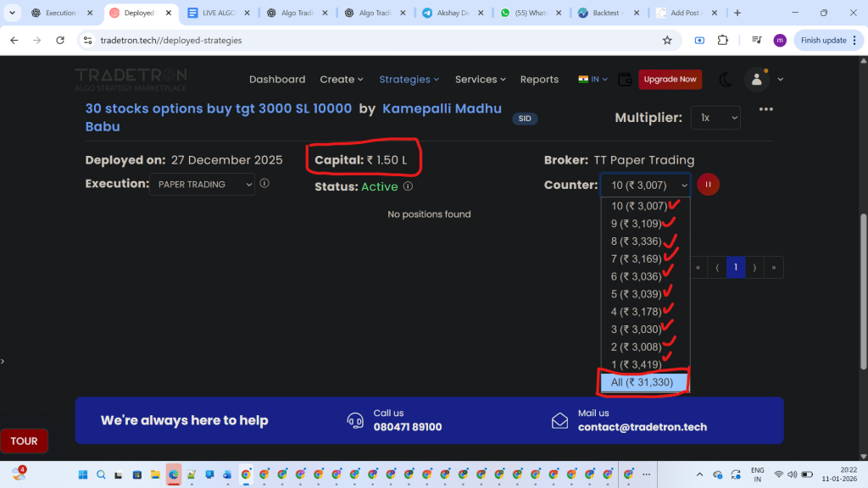Open browser extensions puzzle icon

pos(723,40)
